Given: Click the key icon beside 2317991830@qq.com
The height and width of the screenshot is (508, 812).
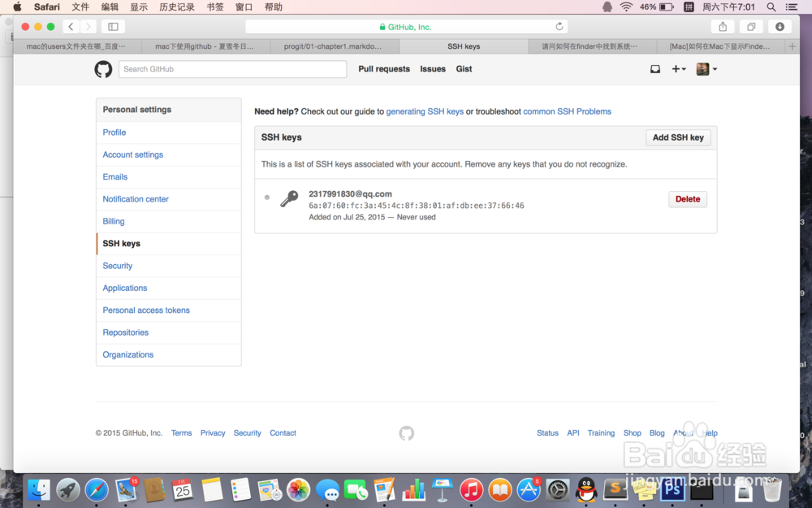Looking at the screenshot, I should click(289, 199).
